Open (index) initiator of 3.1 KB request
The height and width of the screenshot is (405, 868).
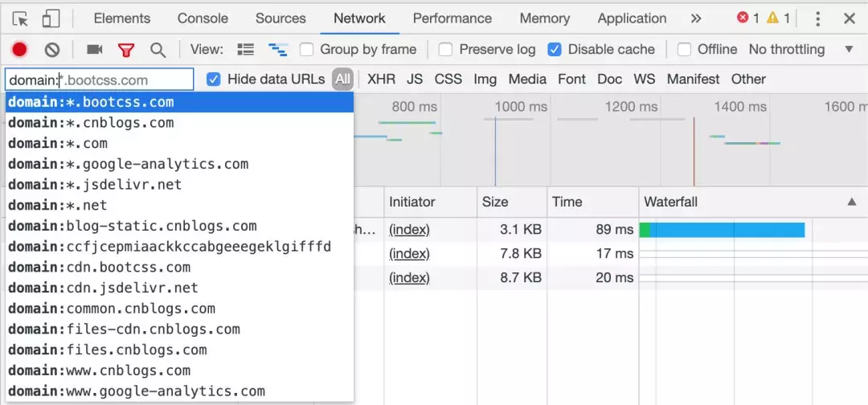[x=409, y=230]
